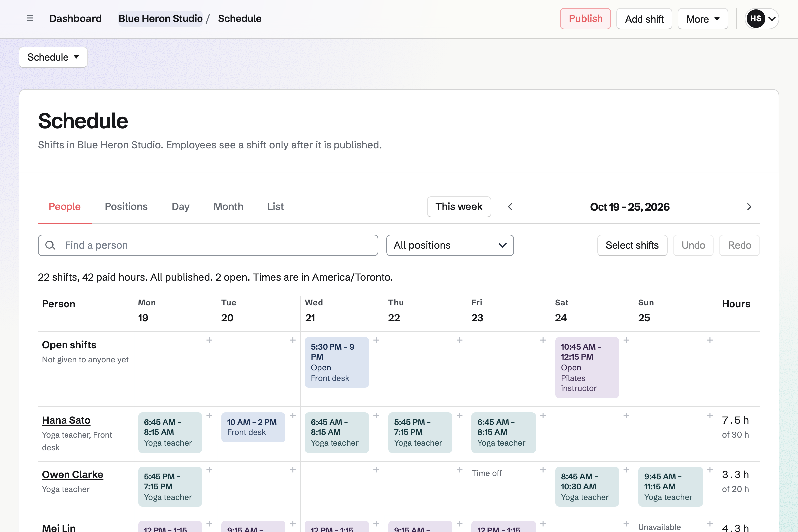Click the Select shifts button
The height and width of the screenshot is (532, 798).
click(x=632, y=245)
